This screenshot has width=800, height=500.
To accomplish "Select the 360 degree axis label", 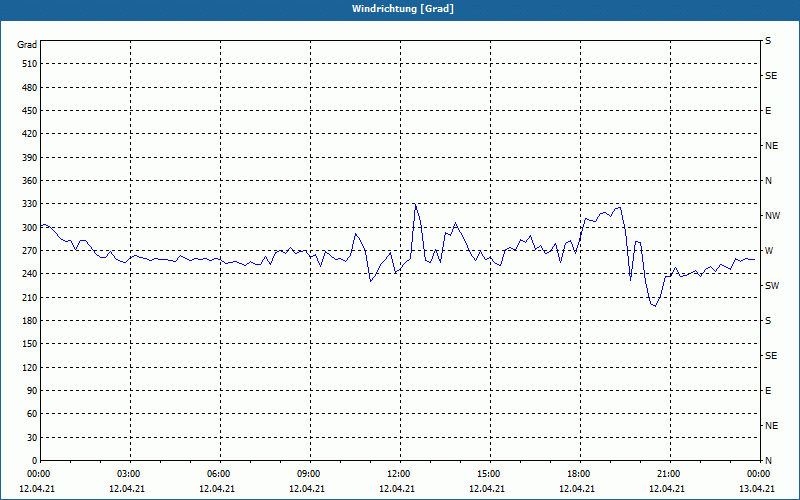I will pos(30,181).
